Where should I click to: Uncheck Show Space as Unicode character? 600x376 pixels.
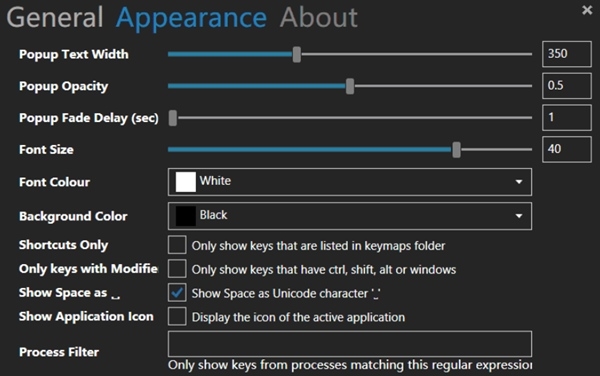pyautogui.click(x=177, y=293)
